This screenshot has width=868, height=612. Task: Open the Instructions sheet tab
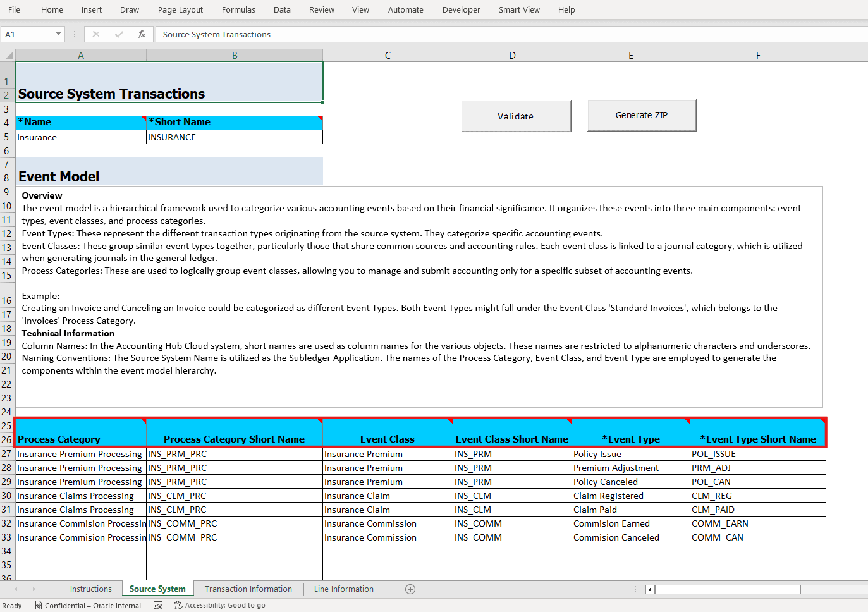tap(91, 589)
